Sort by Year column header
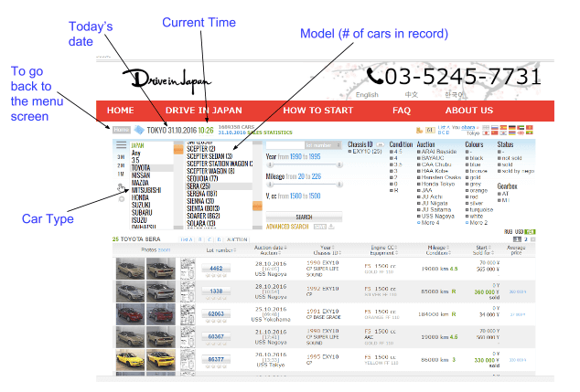580x392 pixels. coord(328,248)
